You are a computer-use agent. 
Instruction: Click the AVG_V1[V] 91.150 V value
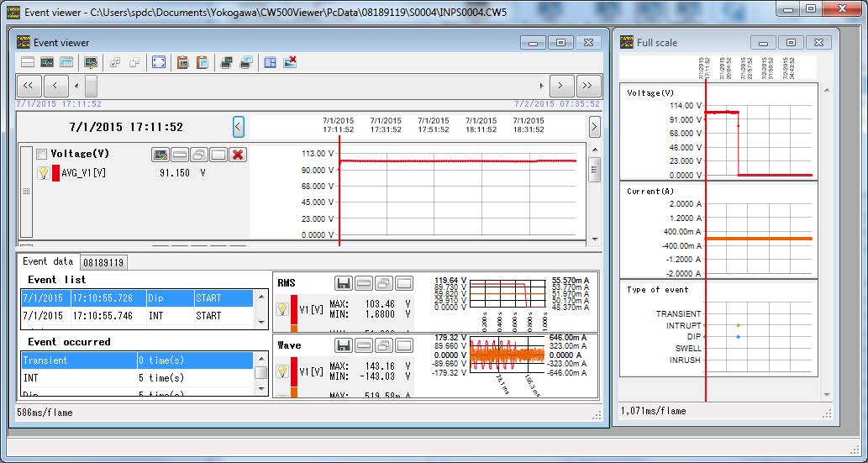[x=182, y=173]
